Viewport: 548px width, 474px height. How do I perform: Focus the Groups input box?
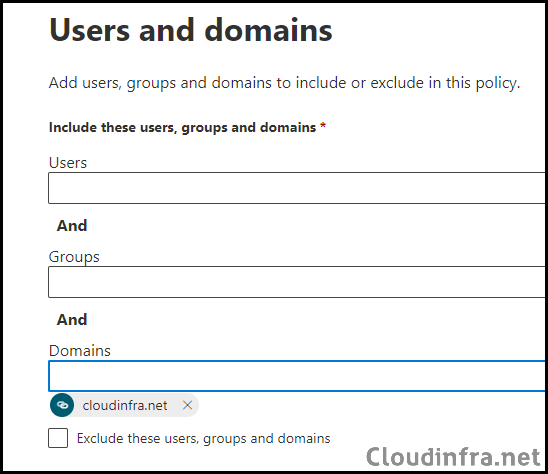click(x=296, y=282)
